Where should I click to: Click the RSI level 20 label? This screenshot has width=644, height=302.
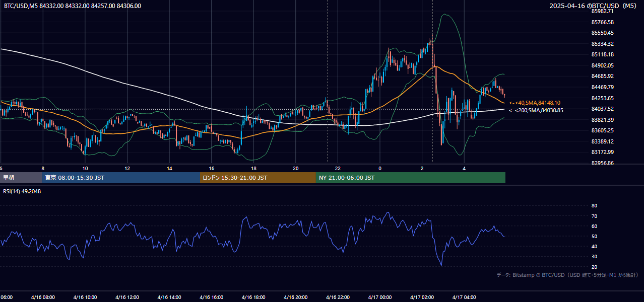click(x=594, y=267)
